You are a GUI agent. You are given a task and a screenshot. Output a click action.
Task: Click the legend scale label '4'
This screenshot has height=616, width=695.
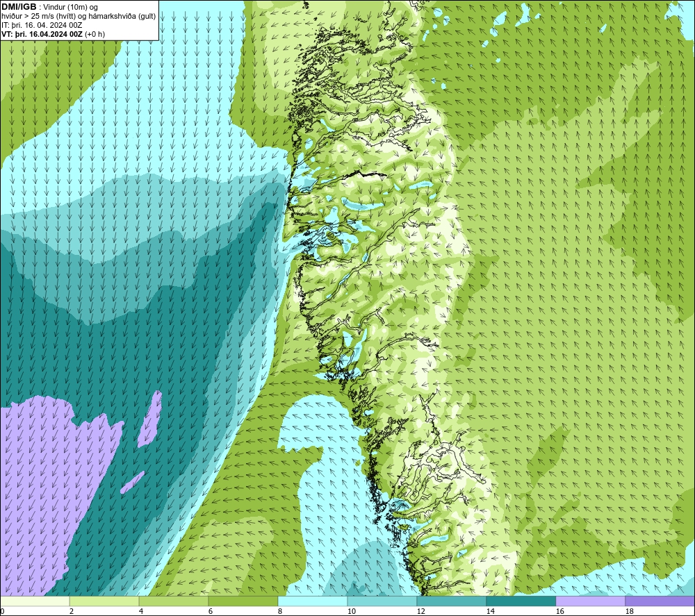coord(141,611)
